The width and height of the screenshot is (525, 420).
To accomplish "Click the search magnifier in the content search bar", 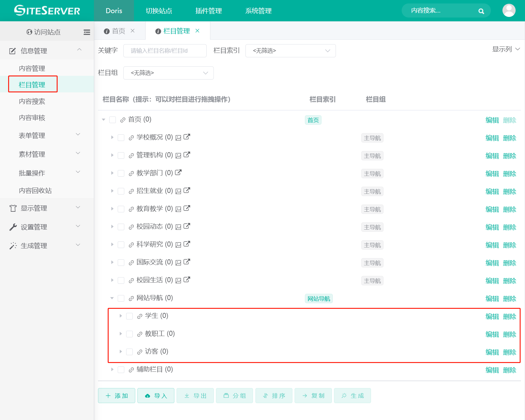I will click(481, 11).
